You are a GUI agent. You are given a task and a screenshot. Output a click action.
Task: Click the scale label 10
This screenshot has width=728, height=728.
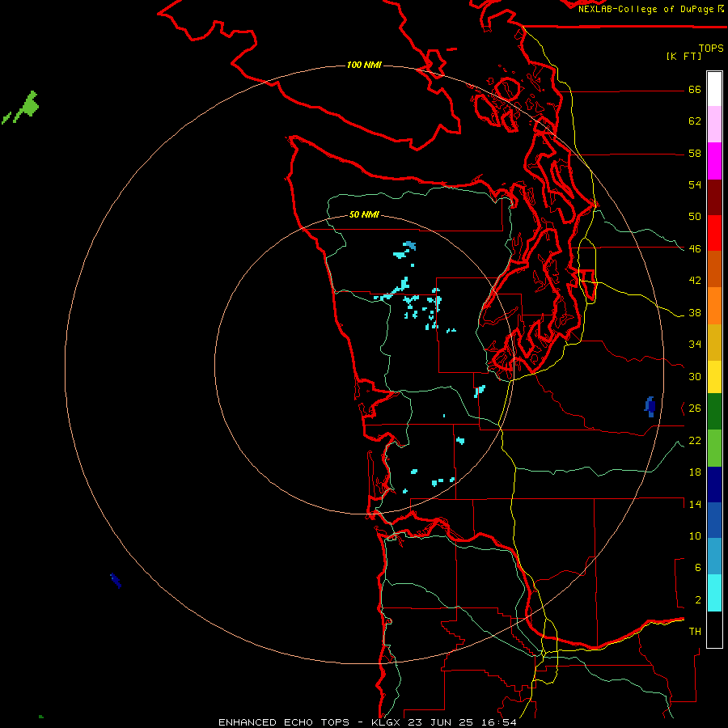pyautogui.click(x=695, y=535)
